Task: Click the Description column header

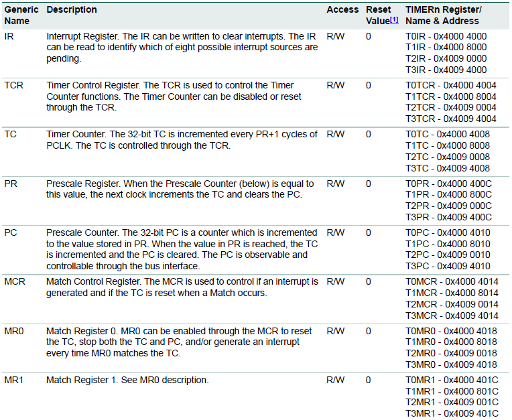Action: tap(72, 10)
